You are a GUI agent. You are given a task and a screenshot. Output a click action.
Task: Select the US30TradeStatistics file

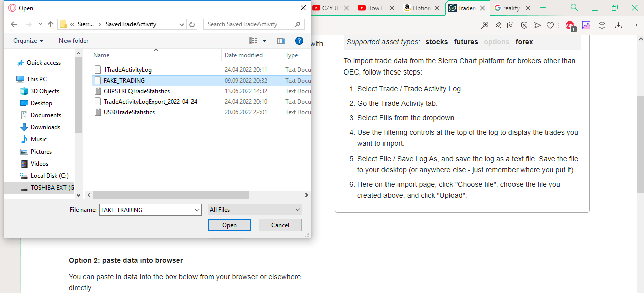129,112
